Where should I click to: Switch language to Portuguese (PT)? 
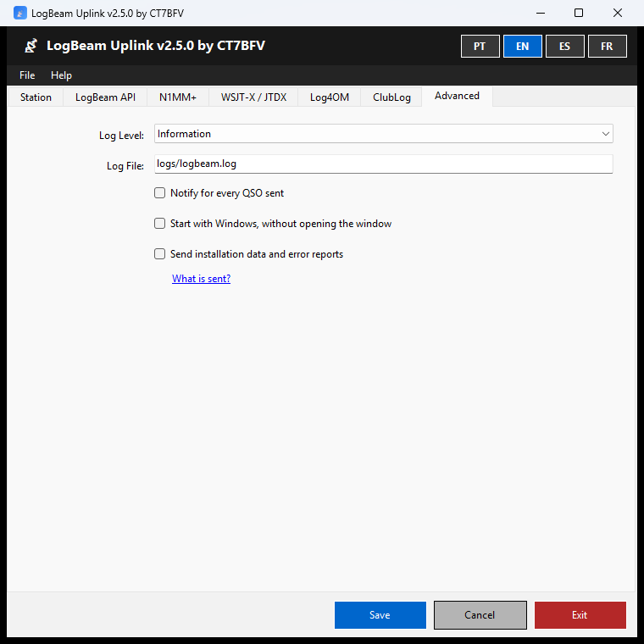(x=480, y=46)
